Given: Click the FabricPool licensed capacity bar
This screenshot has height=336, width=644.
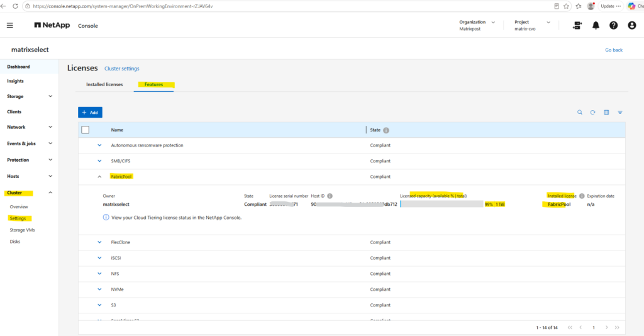Looking at the screenshot, I should pos(441,204).
